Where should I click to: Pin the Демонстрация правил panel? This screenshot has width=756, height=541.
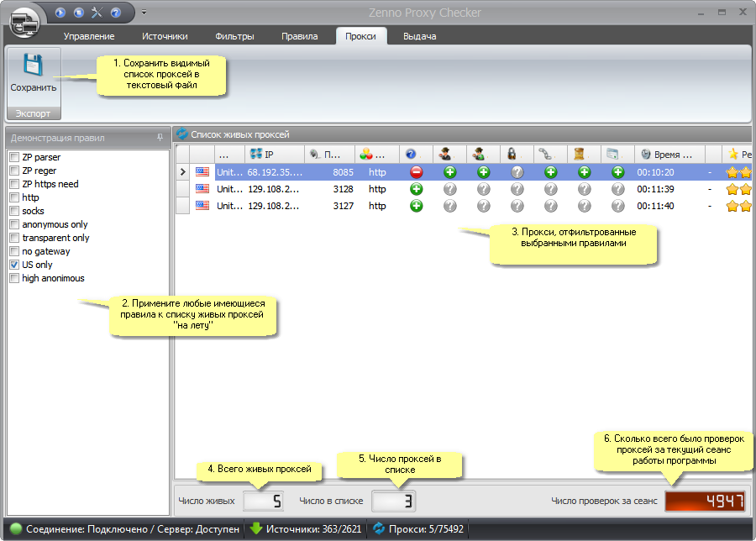(x=160, y=137)
